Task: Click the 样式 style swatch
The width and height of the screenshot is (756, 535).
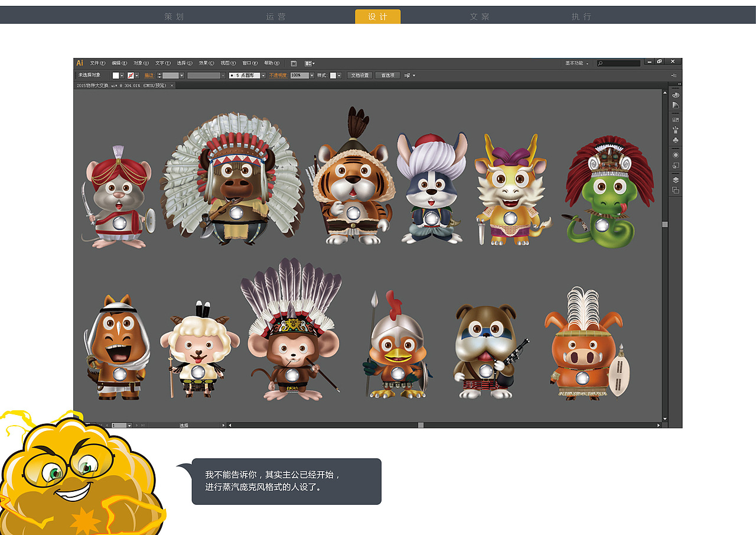Action: pos(333,75)
